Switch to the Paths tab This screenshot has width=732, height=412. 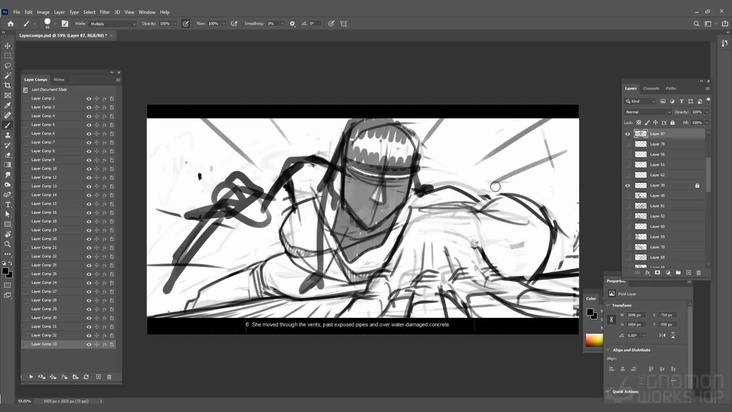click(671, 88)
